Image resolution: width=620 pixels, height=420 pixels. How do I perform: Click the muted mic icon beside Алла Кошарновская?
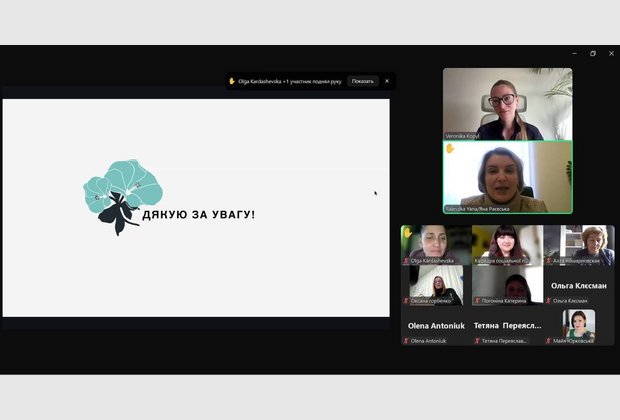coord(548,261)
